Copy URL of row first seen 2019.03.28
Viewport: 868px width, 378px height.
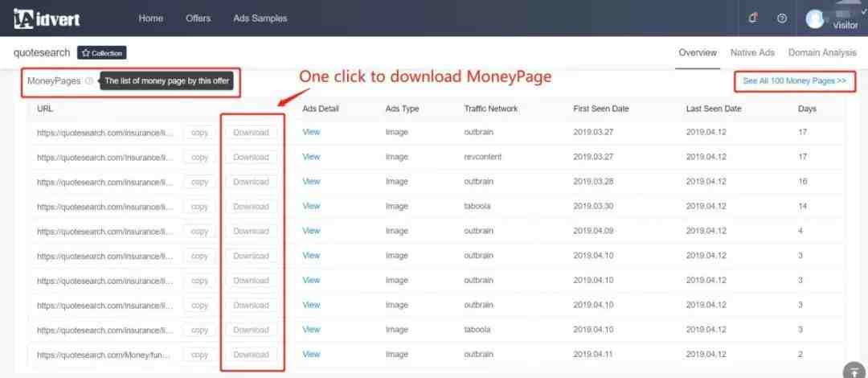(x=199, y=182)
